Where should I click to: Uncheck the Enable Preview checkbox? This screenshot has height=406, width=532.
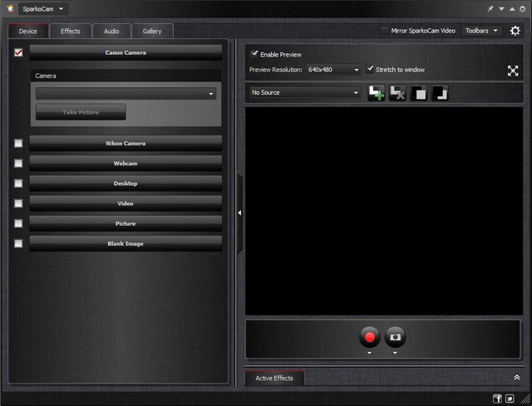click(x=254, y=54)
